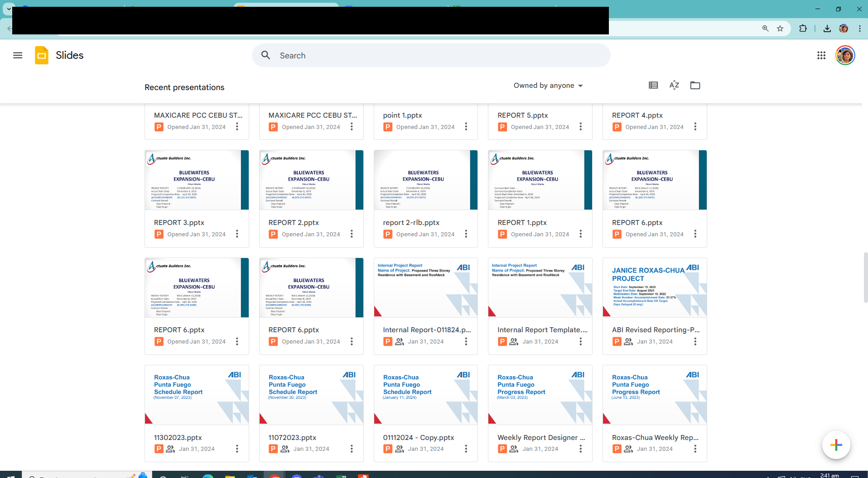Open Chrome's zoom indicator in the address bar

[766, 29]
